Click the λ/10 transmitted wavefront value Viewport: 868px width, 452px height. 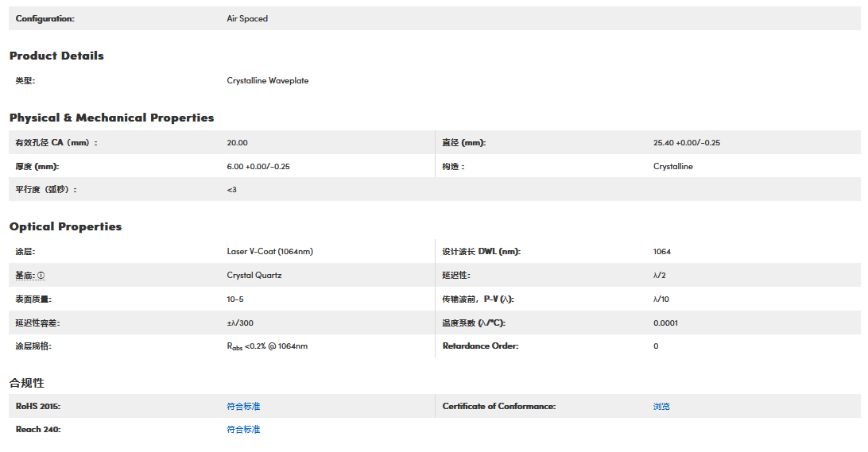661,299
